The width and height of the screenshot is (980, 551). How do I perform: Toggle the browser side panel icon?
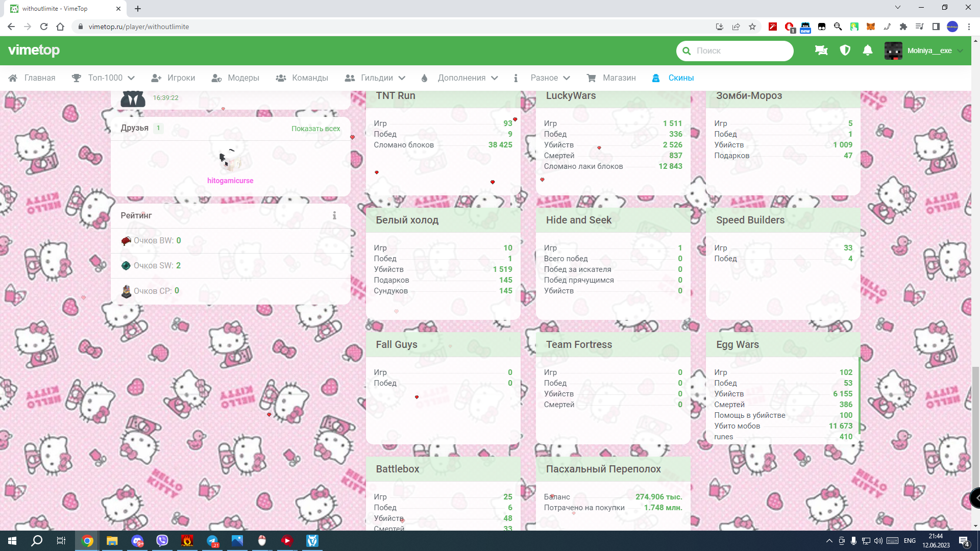pos(936,27)
